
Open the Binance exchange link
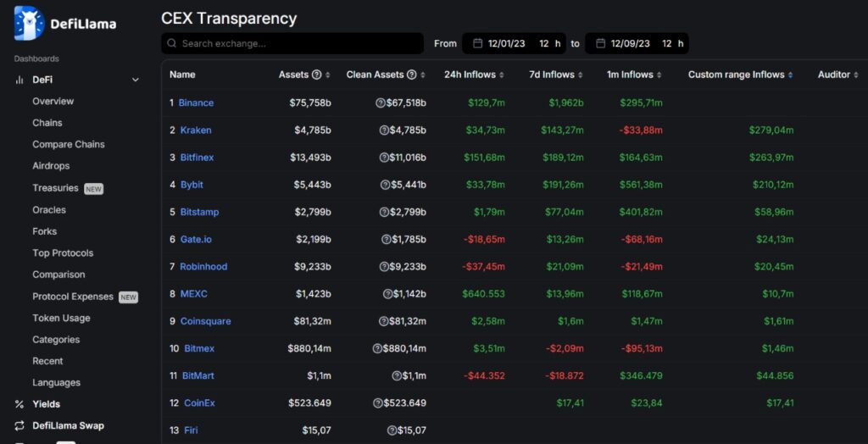tap(196, 103)
